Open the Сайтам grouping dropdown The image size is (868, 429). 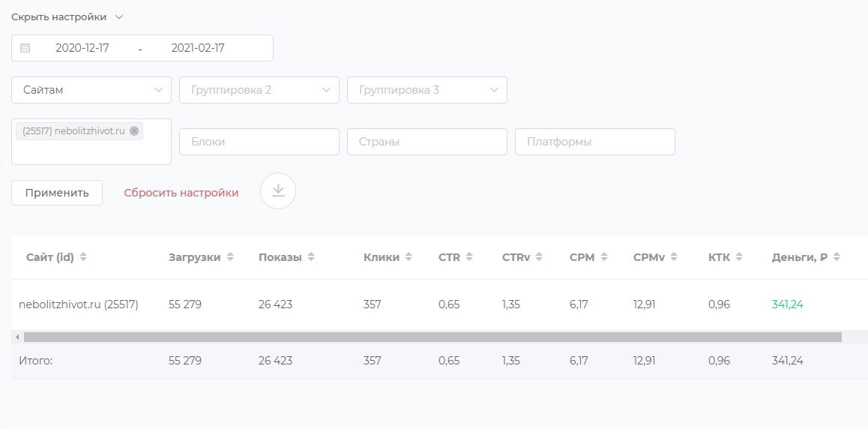point(91,90)
